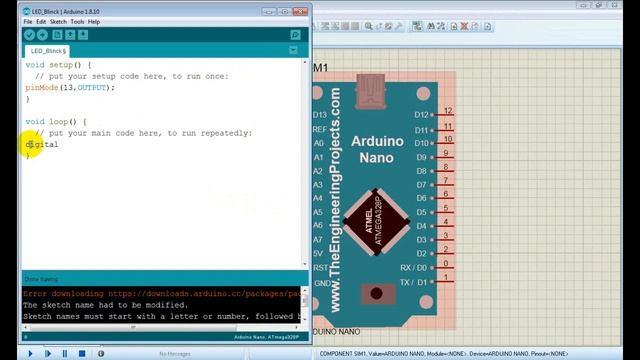The image size is (640, 360).
Task: Click the 'Done Saving' status message
Action: [x=41, y=279]
